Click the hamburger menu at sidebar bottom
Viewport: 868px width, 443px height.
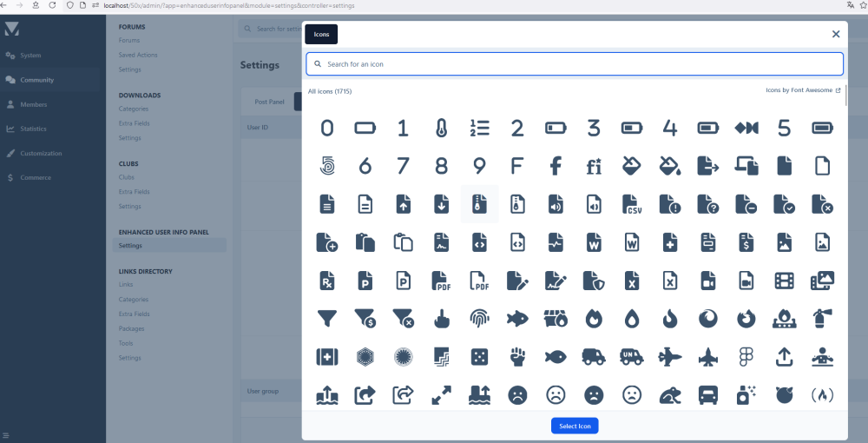(x=5, y=436)
